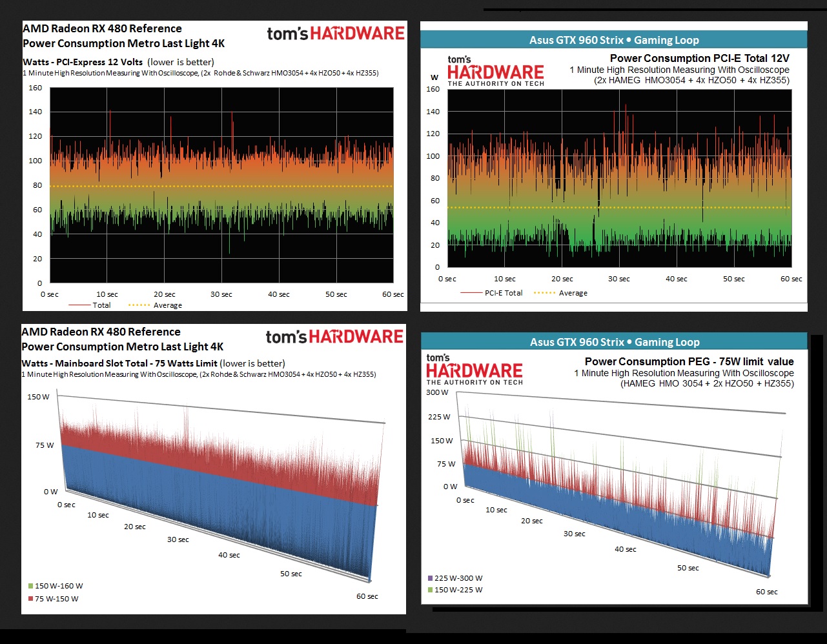Image resolution: width=827 pixels, height=644 pixels.
Task: Click 'Average' legend in GTX 960 PCI-E chart
Action: (561, 293)
